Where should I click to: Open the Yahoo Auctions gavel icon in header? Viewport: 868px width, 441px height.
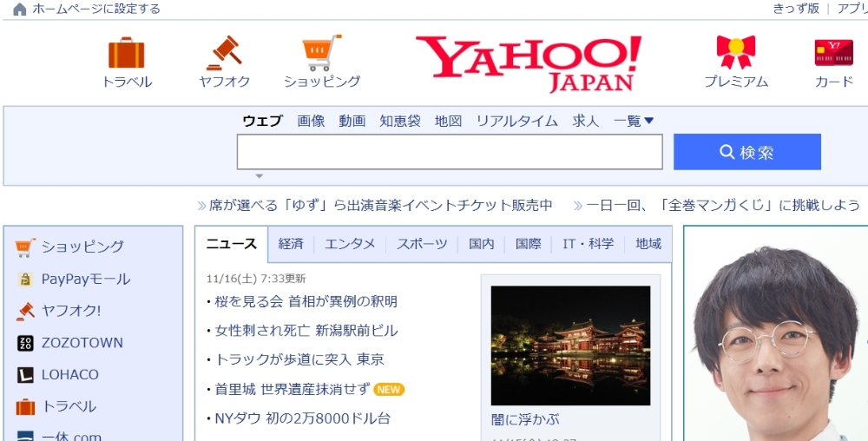point(224,53)
